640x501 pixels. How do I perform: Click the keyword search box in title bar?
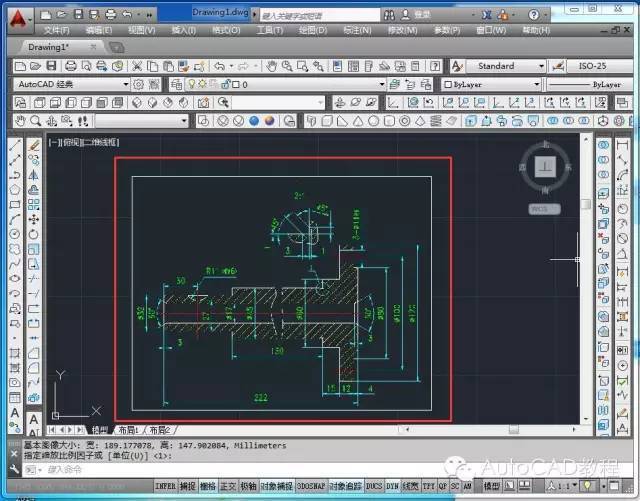pyautogui.click(x=320, y=16)
